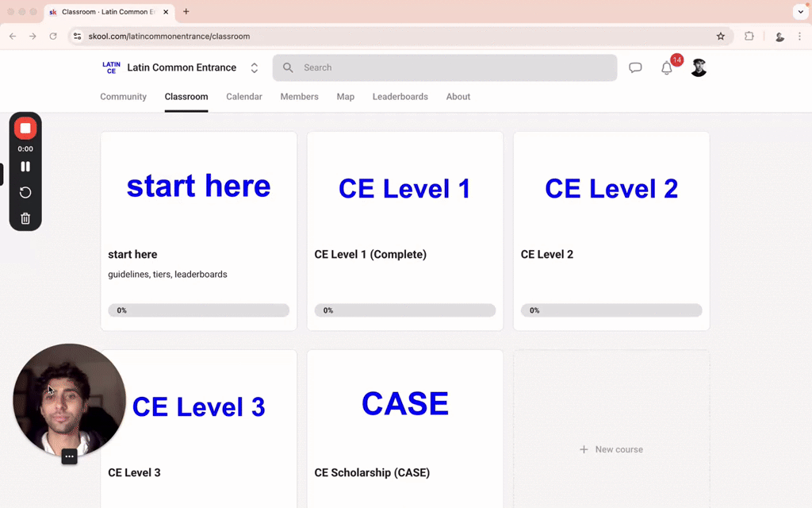Go back in browser history
812x508 pixels.
click(x=13, y=37)
